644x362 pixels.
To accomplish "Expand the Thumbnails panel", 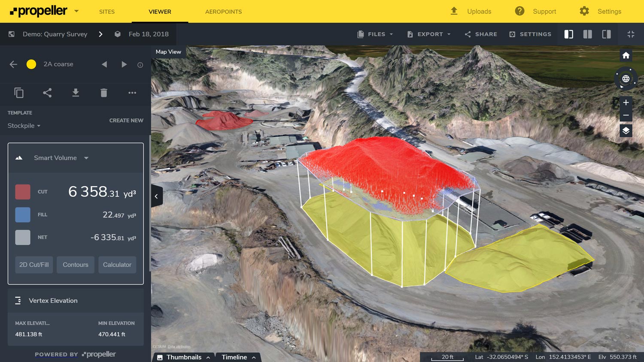I will pyautogui.click(x=184, y=357).
